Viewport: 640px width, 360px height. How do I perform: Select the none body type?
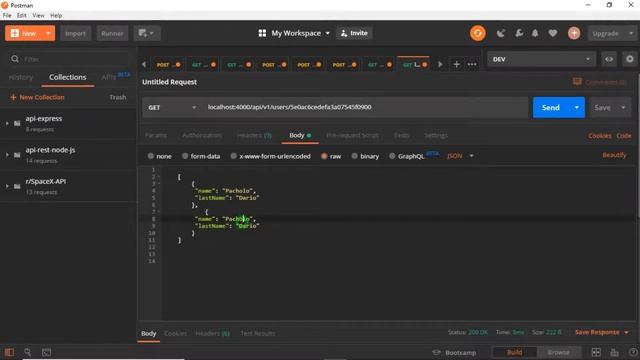pyautogui.click(x=160, y=156)
